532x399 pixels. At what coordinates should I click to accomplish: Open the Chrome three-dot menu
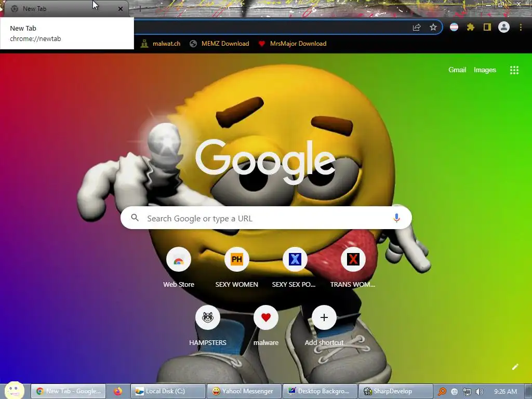tap(521, 27)
